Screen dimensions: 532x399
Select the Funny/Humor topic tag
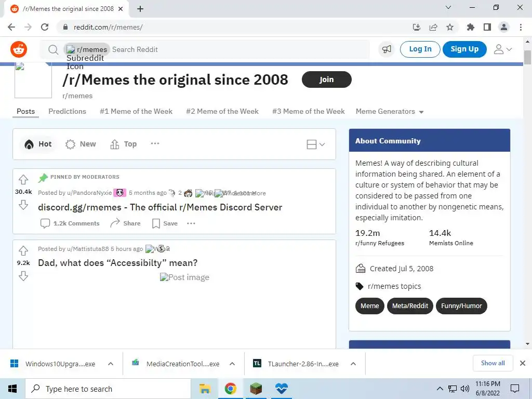click(x=461, y=306)
